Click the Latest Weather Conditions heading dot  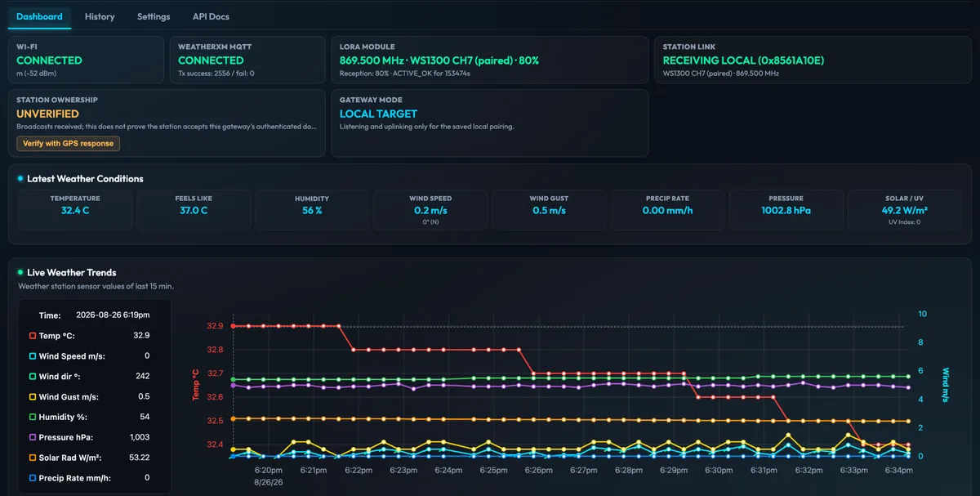point(20,178)
